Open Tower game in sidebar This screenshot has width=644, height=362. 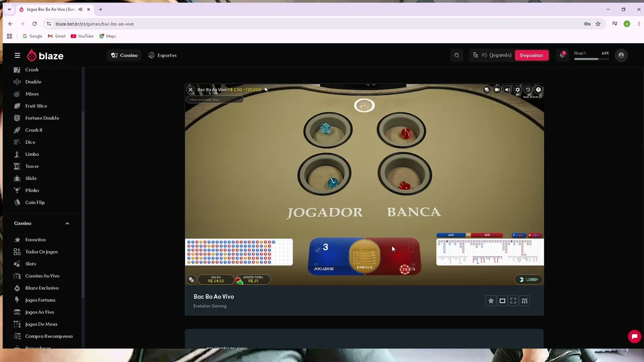click(x=32, y=166)
